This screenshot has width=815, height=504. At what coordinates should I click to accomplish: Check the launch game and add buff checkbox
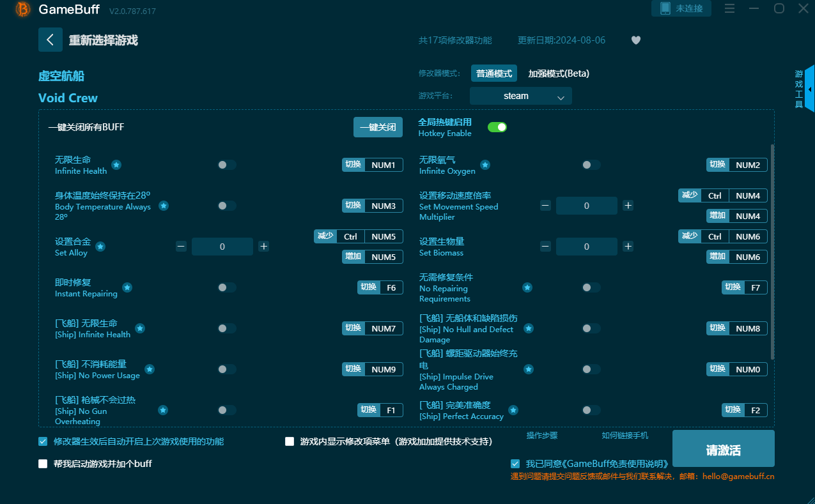[43, 464]
